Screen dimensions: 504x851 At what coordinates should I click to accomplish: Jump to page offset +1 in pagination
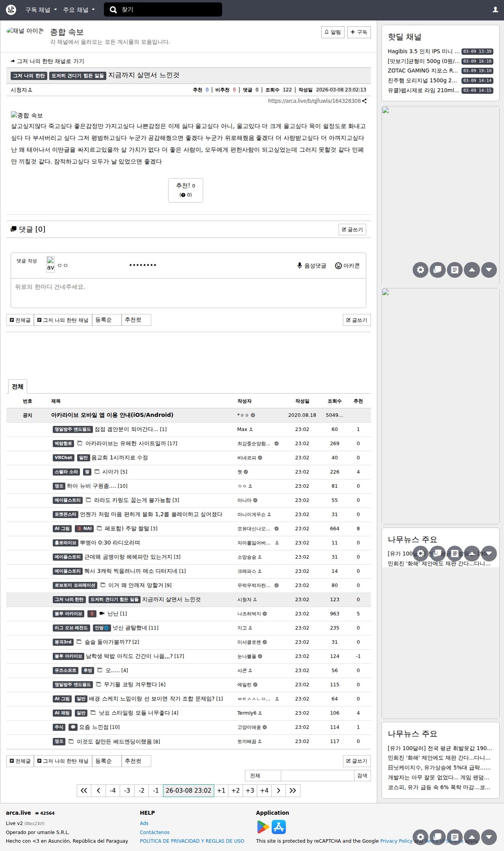[221, 790]
